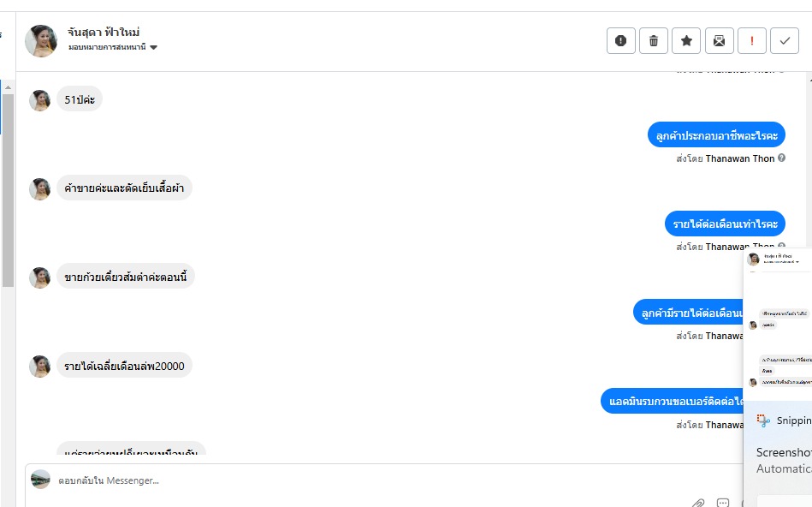Image resolution: width=812 pixels, height=507 pixels.
Task: Click the contact name จันสุดา ฟ้าใหม่
Action: (x=104, y=33)
